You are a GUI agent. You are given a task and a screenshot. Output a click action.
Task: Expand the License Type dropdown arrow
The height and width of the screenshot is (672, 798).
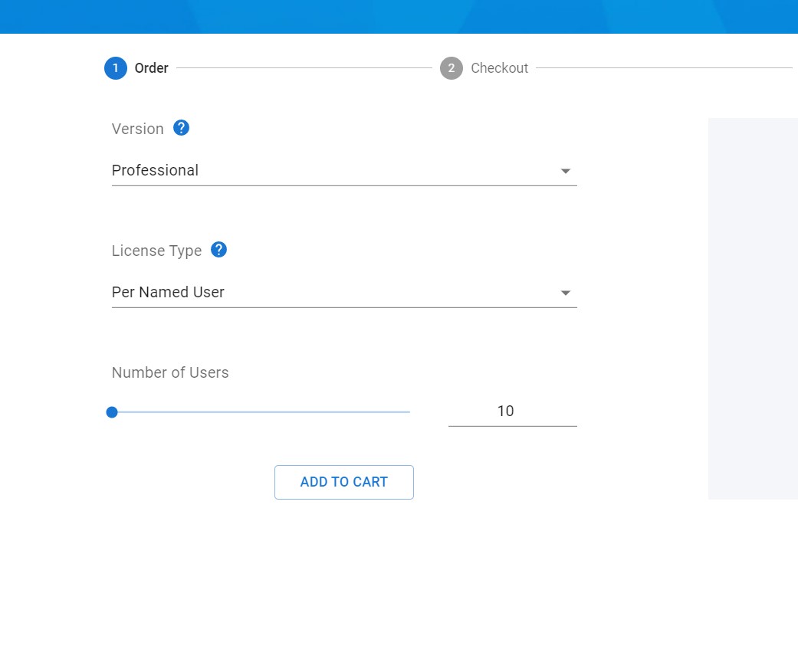pos(566,293)
